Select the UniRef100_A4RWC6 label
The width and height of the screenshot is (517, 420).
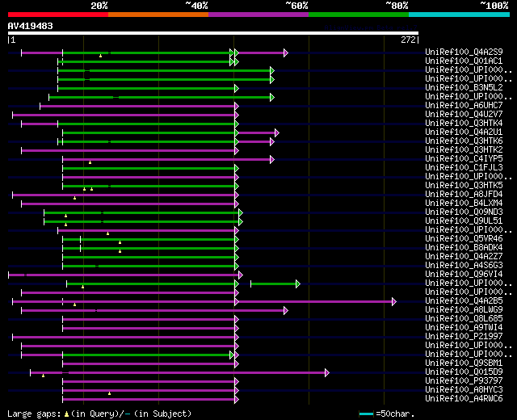464,399
